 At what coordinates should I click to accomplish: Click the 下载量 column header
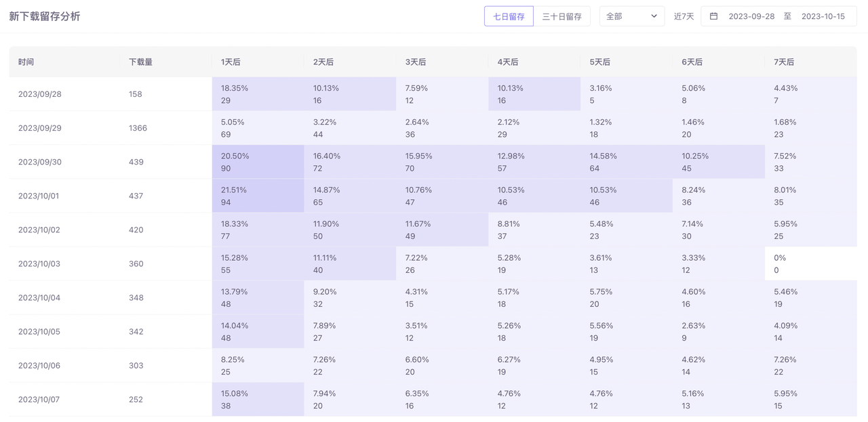click(140, 62)
